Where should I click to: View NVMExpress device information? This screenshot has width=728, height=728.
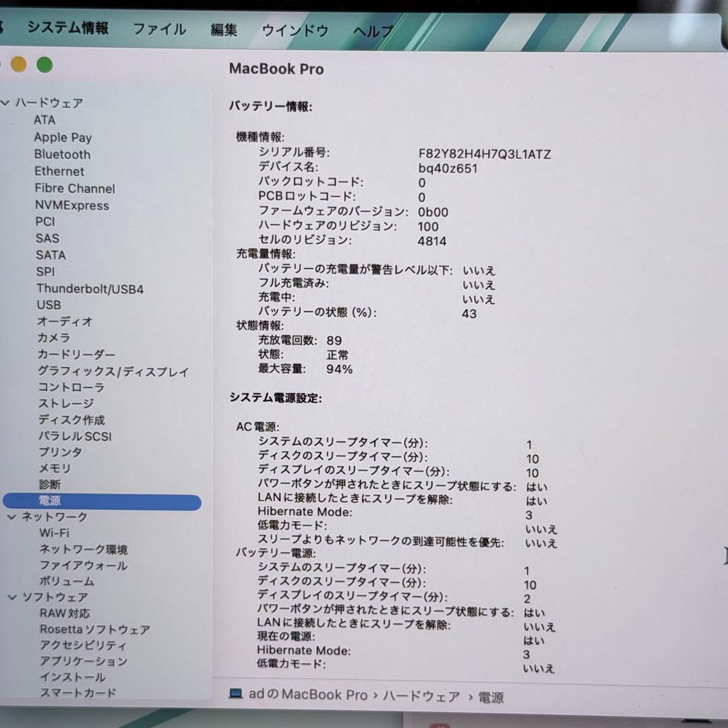(72, 205)
